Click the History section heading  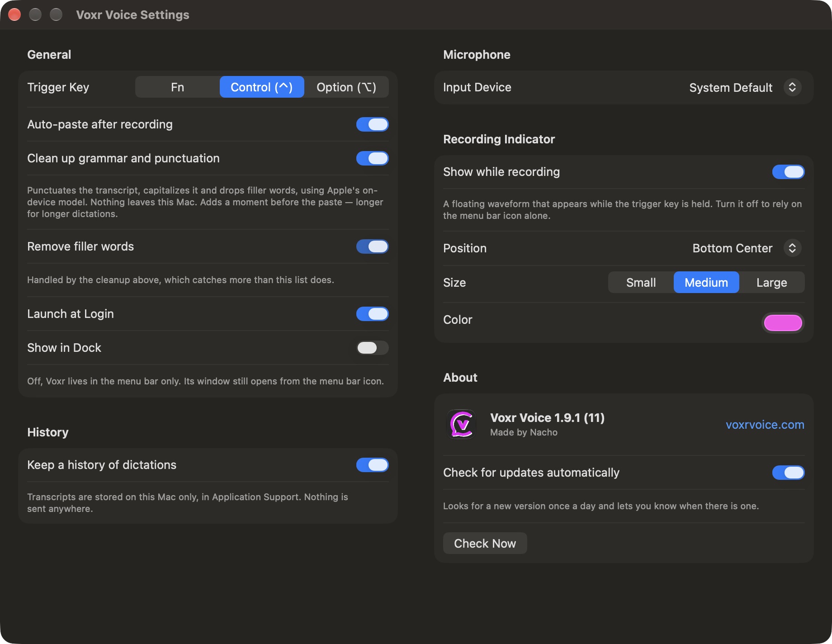click(x=48, y=432)
